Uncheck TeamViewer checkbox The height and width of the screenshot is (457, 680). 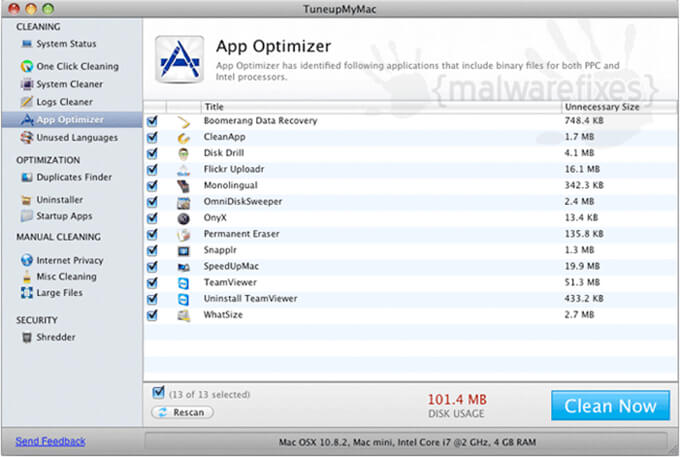point(152,283)
